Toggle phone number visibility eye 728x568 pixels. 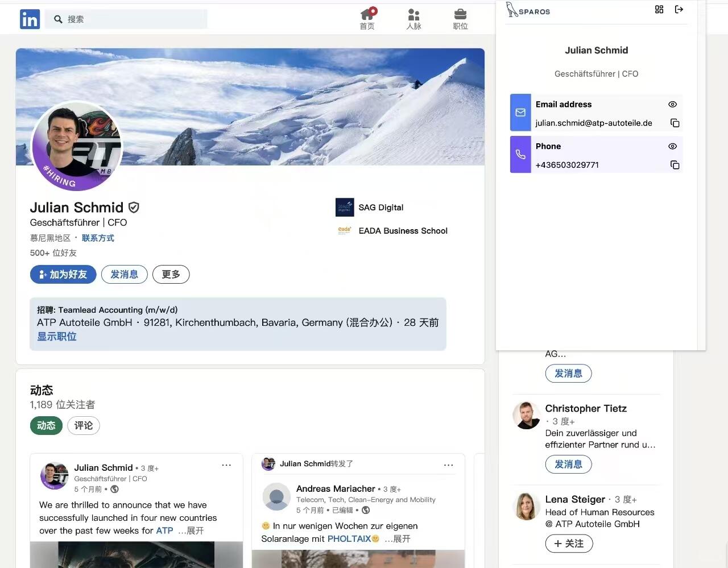click(672, 147)
